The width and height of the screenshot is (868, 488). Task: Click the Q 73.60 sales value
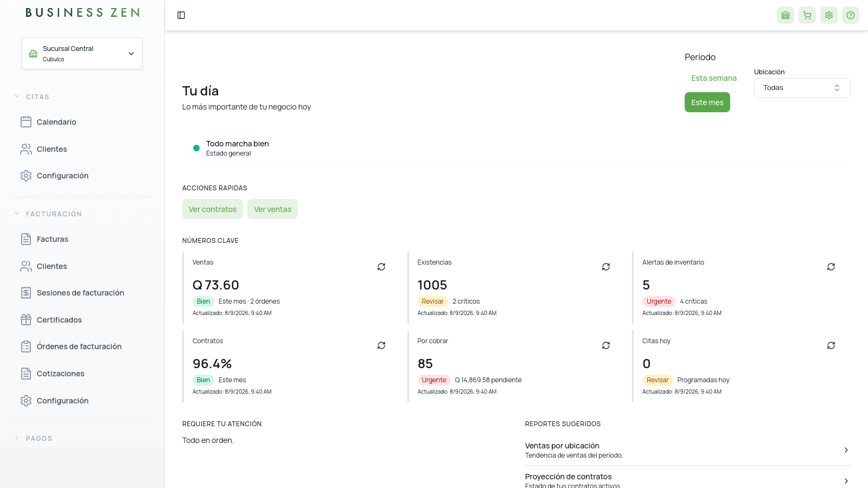216,285
